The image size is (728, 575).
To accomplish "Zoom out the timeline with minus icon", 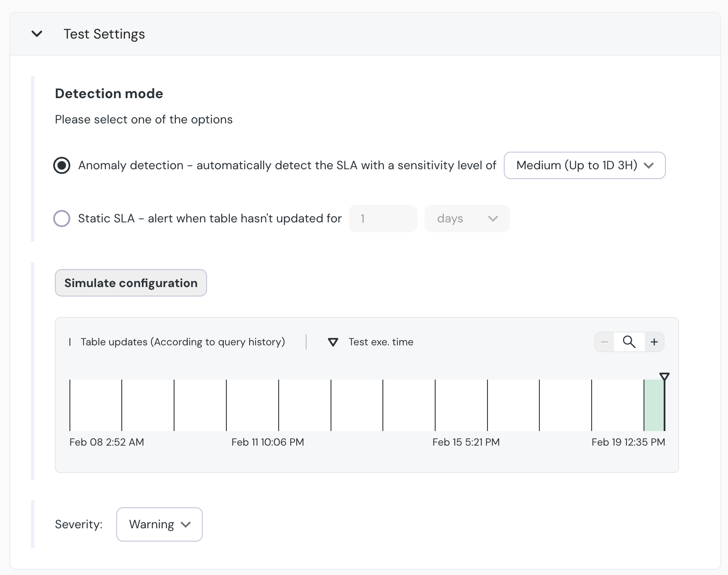I will point(605,342).
